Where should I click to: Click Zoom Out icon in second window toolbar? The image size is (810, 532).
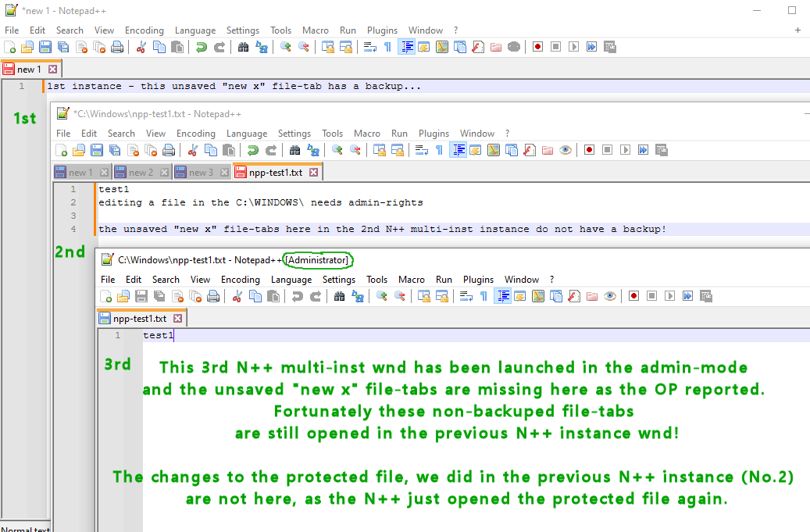click(x=355, y=150)
